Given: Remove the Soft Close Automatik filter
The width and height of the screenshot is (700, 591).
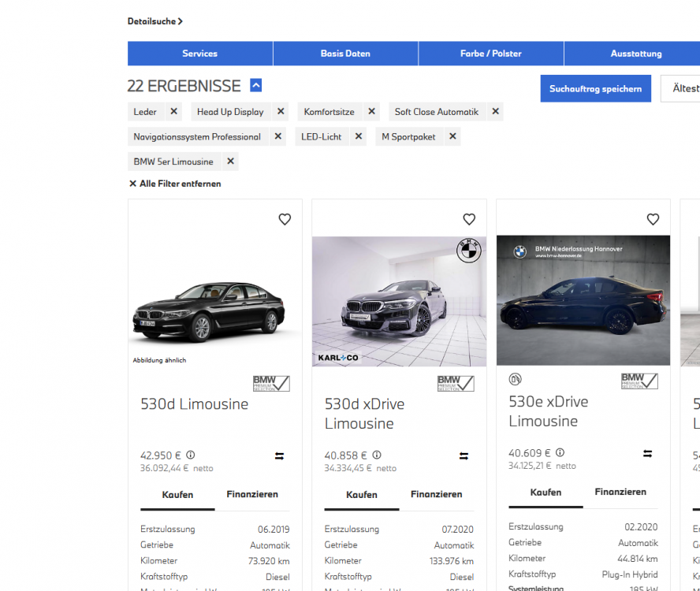Looking at the screenshot, I should point(495,112).
